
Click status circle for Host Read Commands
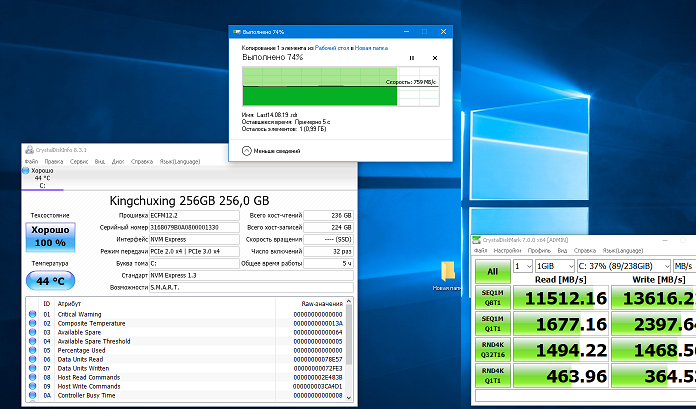33,377
